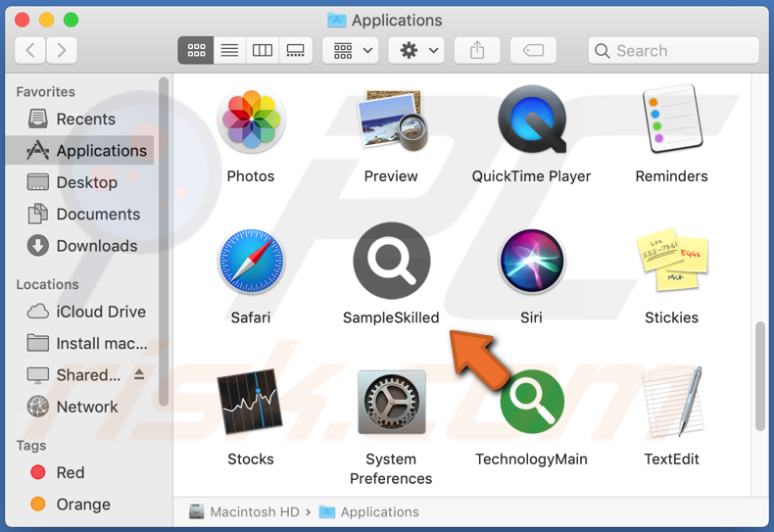Select the green TechnologyMain icon
Viewport: 774px width, 532px height.
point(532,402)
